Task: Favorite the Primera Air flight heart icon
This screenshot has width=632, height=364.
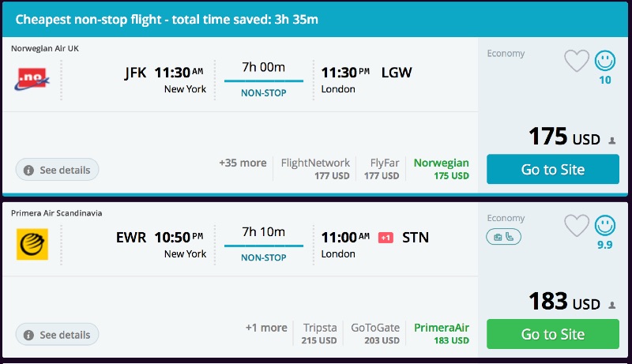Action: tap(577, 226)
